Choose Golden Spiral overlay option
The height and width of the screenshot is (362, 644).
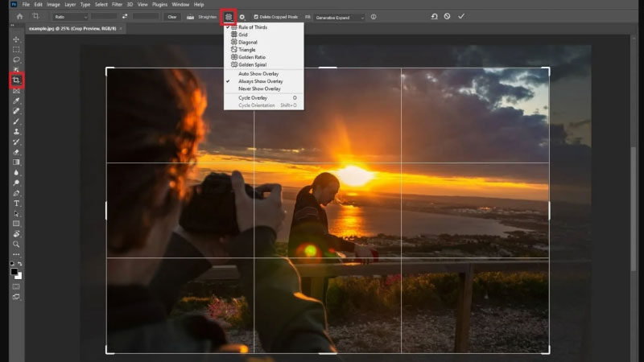pyautogui.click(x=264, y=65)
